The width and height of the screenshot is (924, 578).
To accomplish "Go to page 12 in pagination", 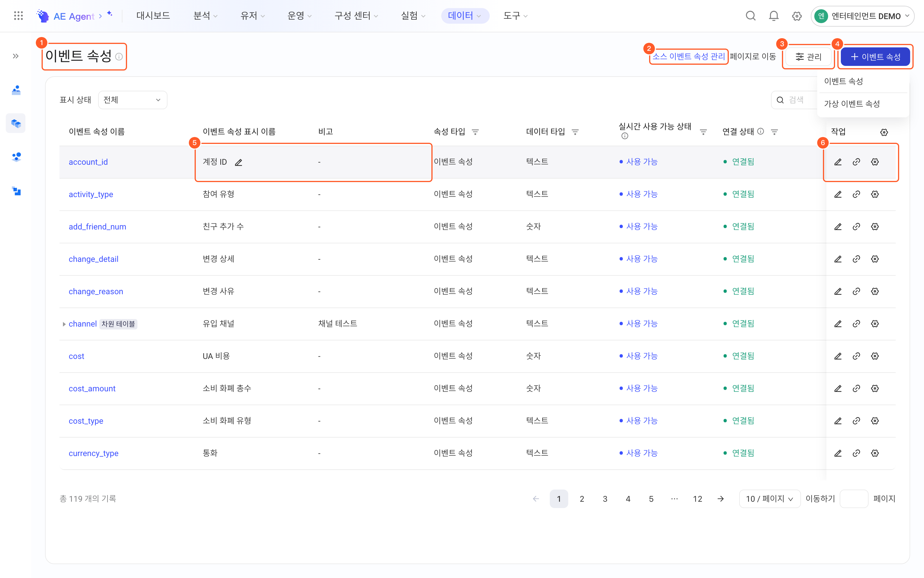I will click(x=697, y=499).
